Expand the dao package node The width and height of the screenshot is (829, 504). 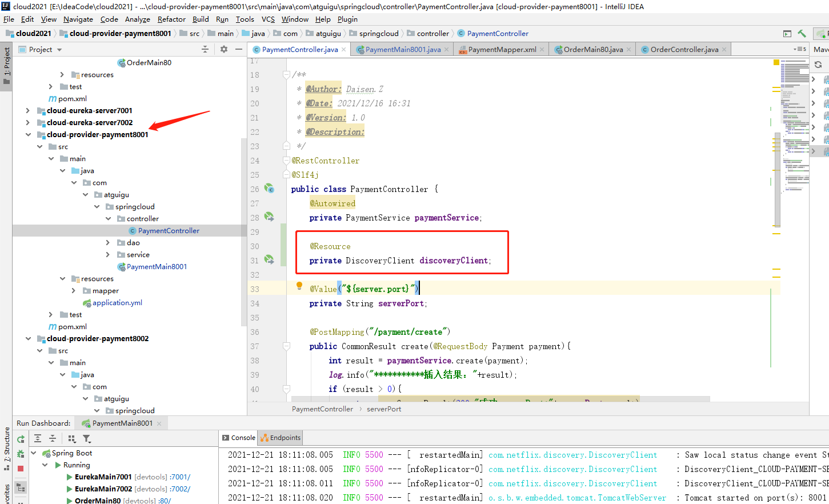point(107,242)
